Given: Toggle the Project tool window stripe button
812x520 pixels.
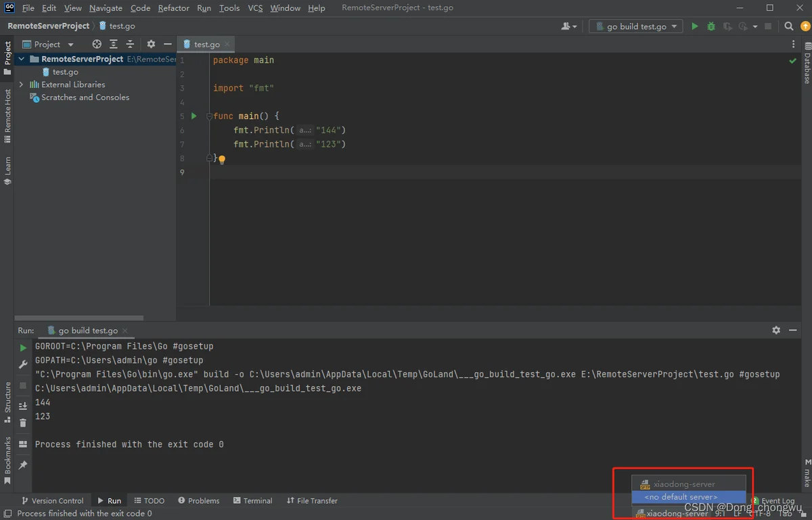Looking at the screenshot, I should pos(7,58).
